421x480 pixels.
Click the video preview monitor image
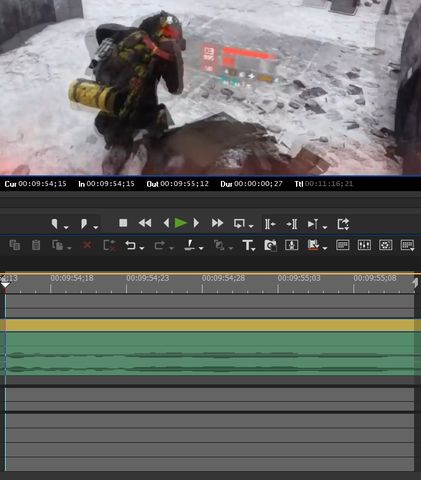tap(210, 87)
